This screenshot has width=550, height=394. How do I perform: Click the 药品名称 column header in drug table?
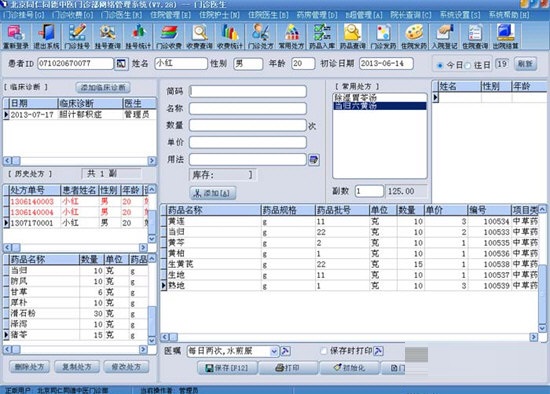[x=214, y=210]
